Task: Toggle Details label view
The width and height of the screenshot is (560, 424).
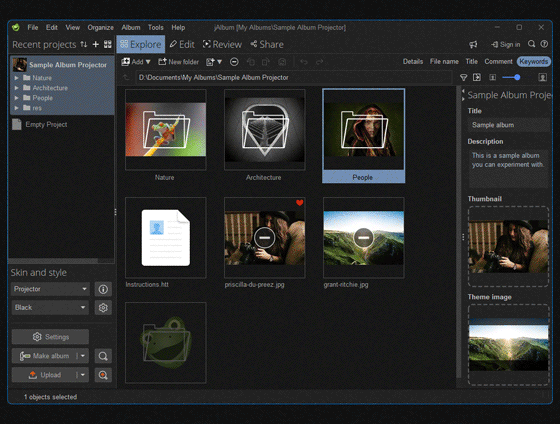Action: (x=413, y=61)
